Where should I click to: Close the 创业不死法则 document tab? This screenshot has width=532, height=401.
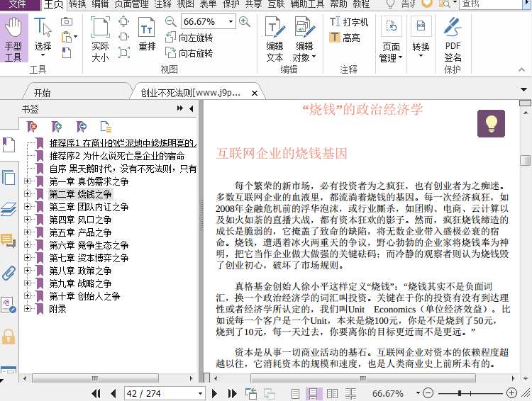pyautogui.click(x=255, y=93)
